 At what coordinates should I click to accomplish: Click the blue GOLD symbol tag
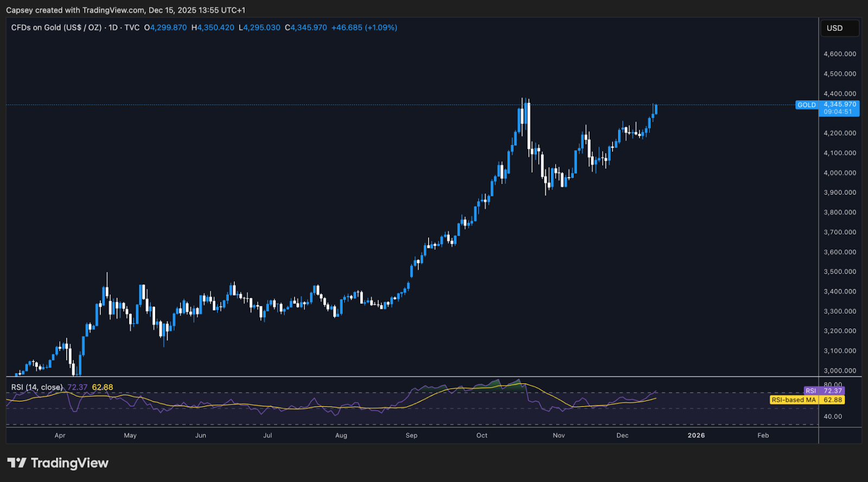click(x=806, y=105)
